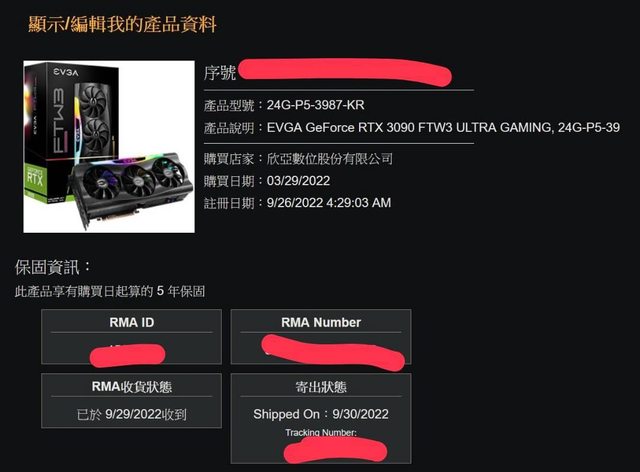Viewport: 640px width, 472px height.
Task: Click the page title 顯示/編輯我的產品資料
Action: click(122, 24)
